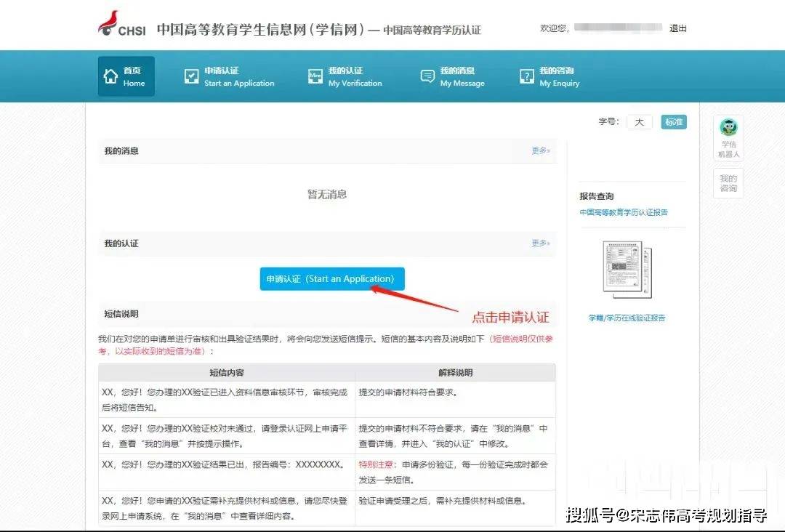785x532 pixels.
Task: Click the 暂无消息 text
Action: tap(327, 194)
